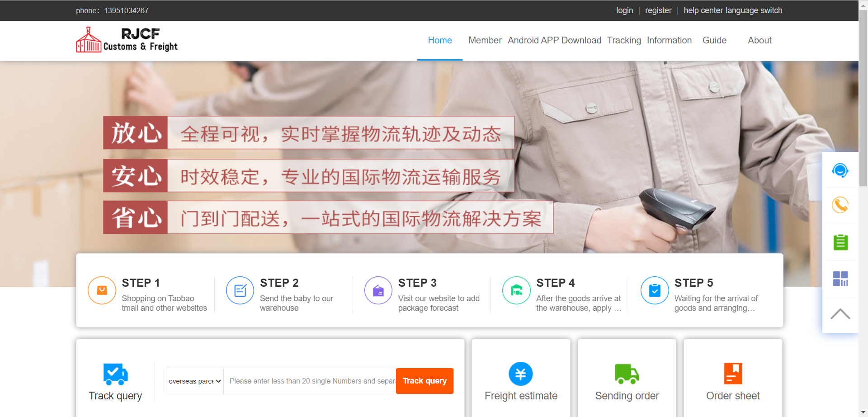This screenshot has width=868, height=417.
Task: Open the About menu item
Action: tap(759, 40)
